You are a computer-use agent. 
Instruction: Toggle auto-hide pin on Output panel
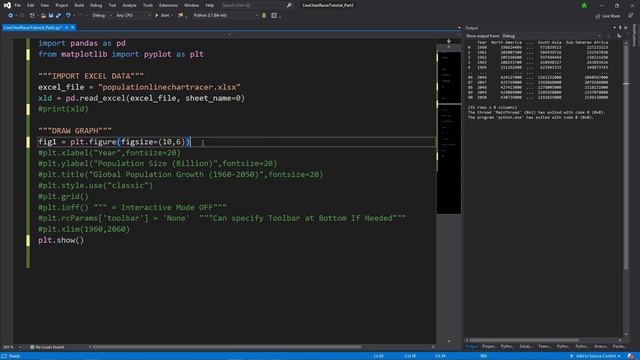(620, 28)
